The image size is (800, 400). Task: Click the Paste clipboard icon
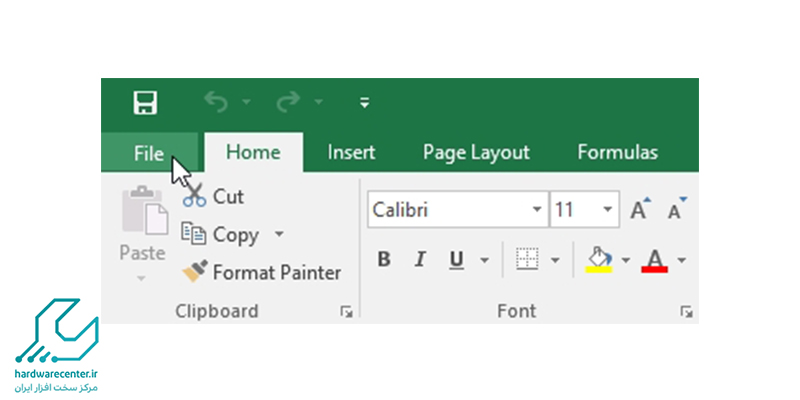(144, 210)
